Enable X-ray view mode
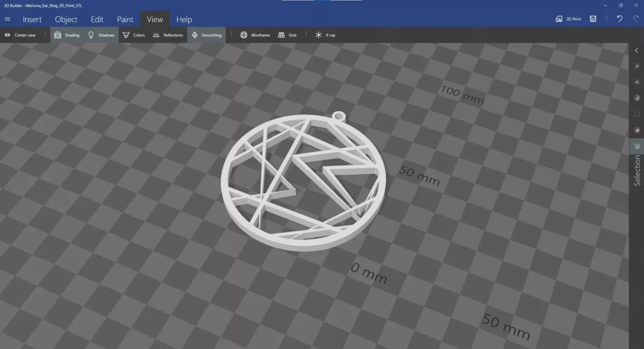This screenshot has height=349, width=644. click(x=325, y=35)
